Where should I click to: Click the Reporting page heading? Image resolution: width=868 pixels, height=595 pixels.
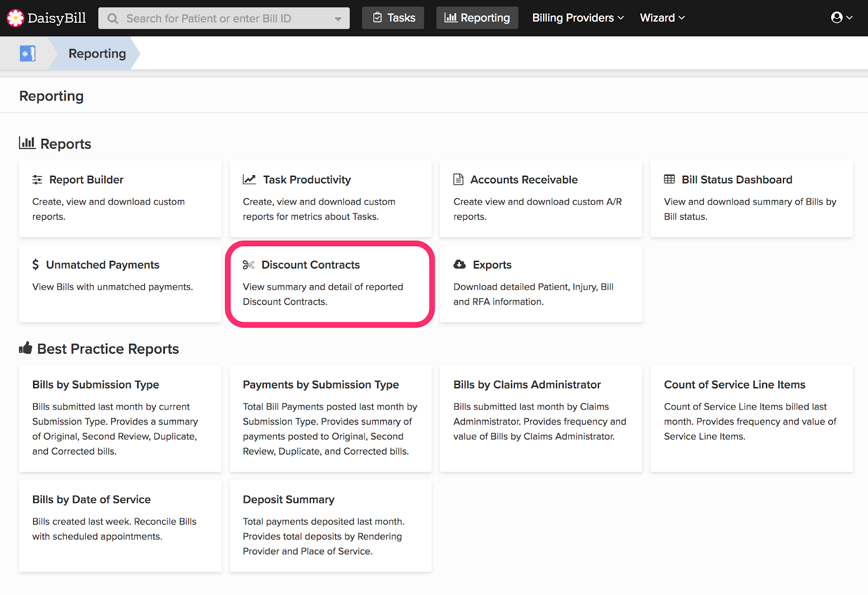[x=52, y=96]
